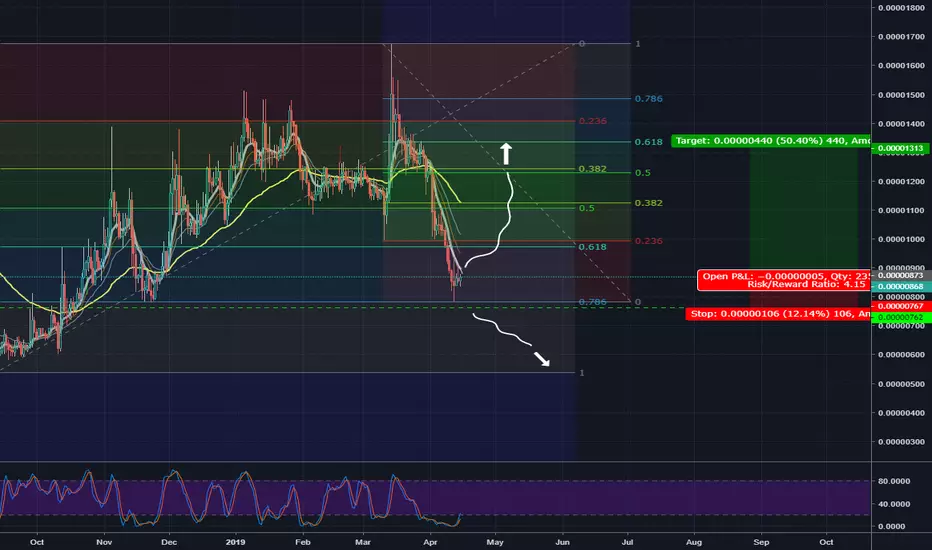This screenshot has height=550, width=932.
Task: Click the 40.0000 stochastic axis label
Action: (x=894, y=504)
